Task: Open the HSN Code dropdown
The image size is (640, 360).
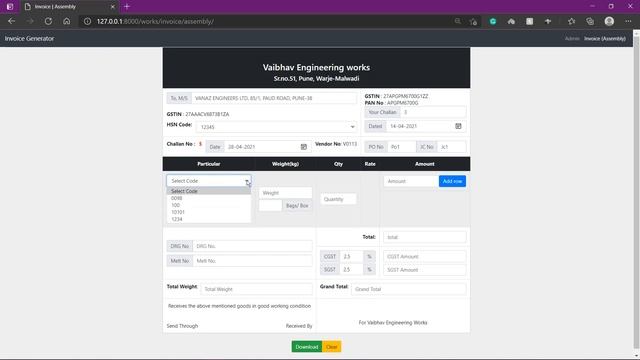Action: [x=276, y=127]
